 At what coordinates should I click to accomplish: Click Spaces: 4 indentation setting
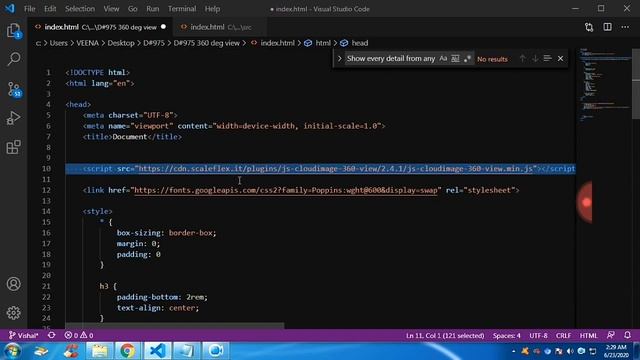click(507, 336)
